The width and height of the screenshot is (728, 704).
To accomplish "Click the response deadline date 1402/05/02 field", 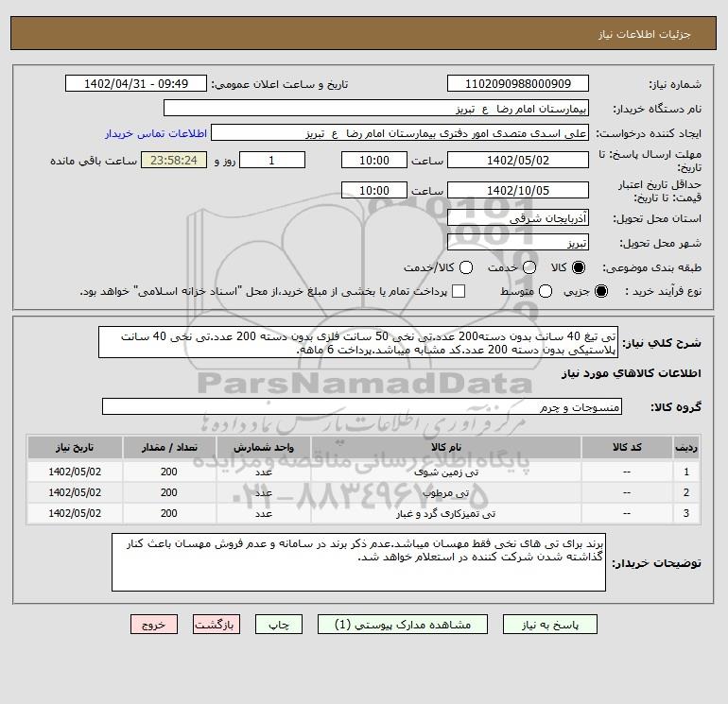I will coord(518,160).
